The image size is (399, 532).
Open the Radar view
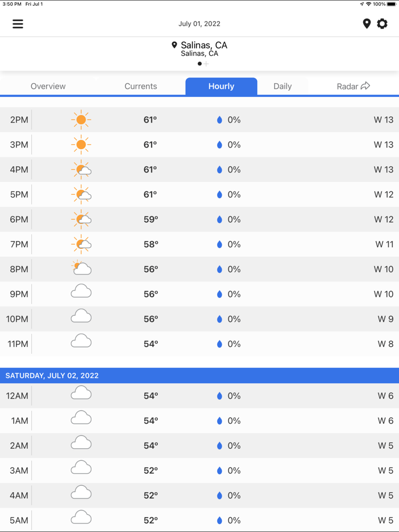tap(349, 86)
